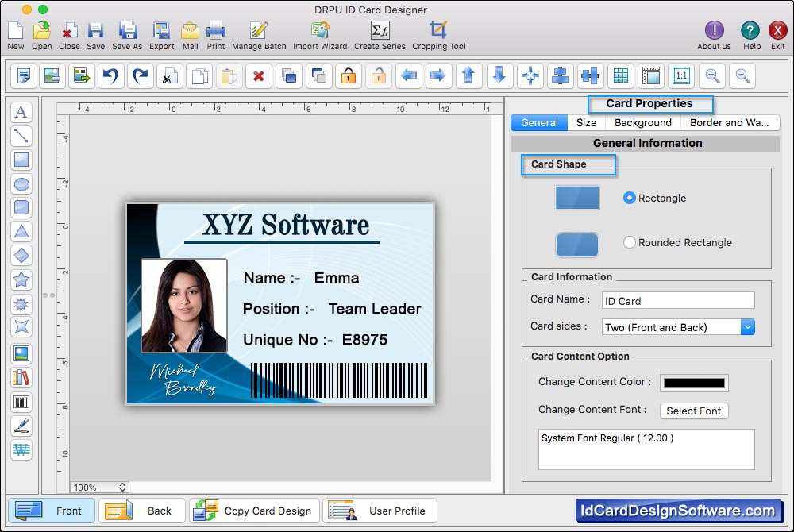Click the zoom in magnifier icon

coord(712,76)
